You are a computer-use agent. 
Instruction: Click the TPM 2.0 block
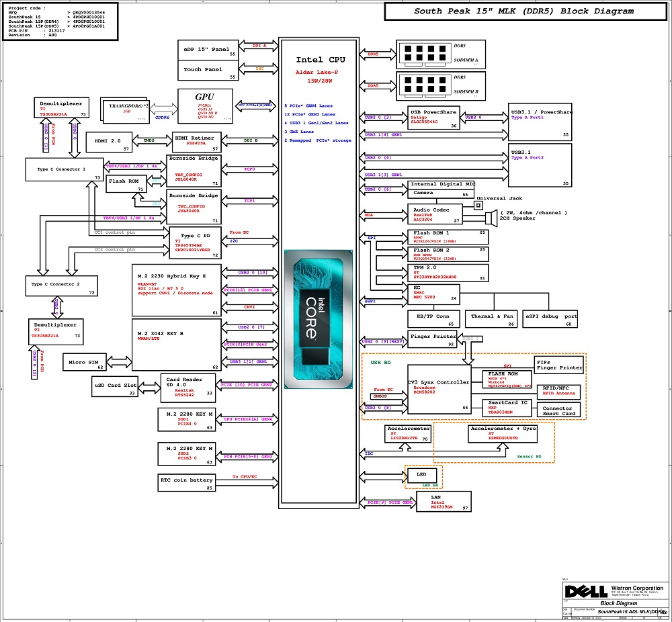448,273
